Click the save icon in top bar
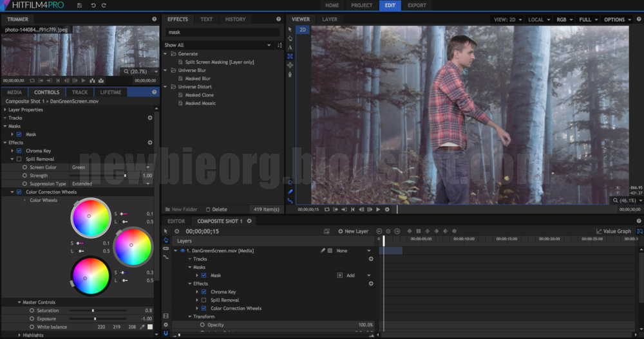This screenshot has width=644, height=339. pos(80,5)
